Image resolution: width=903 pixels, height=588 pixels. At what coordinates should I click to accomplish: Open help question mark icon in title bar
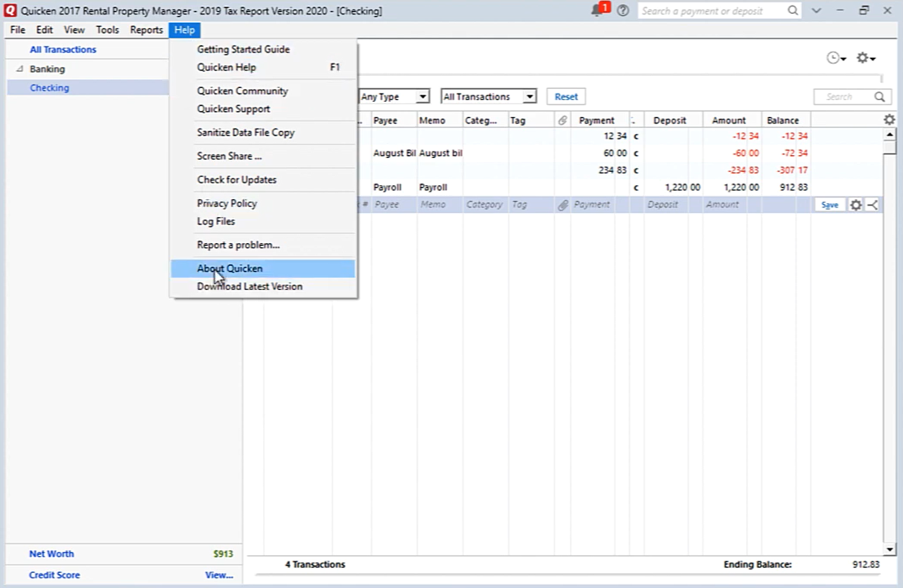point(623,11)
